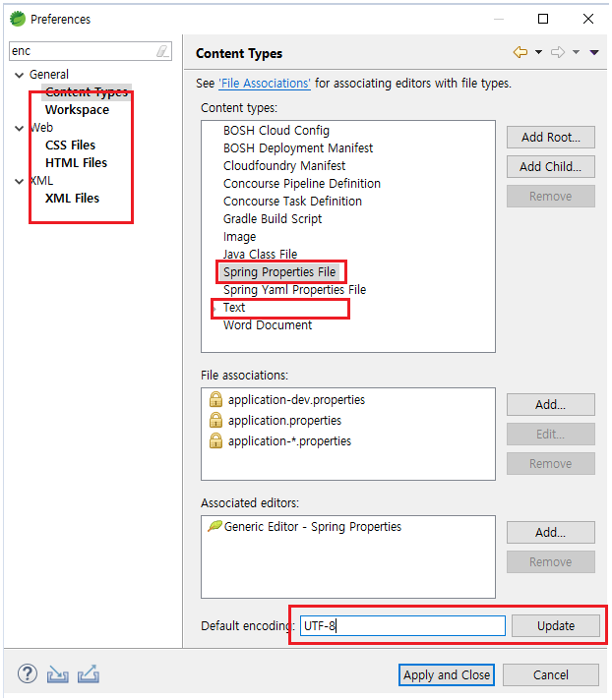Select Workspace preference page
Image resolution: width=612 pixels, height=700 pixels.
coord(78,110)
